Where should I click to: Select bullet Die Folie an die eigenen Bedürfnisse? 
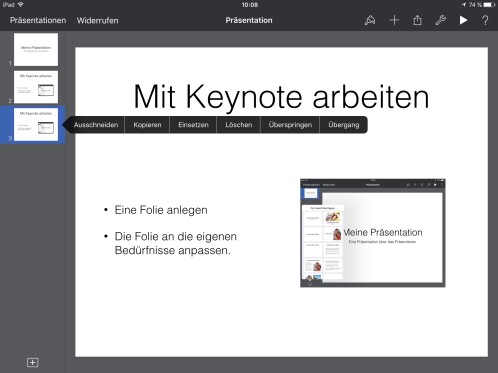tap(176, 243)
